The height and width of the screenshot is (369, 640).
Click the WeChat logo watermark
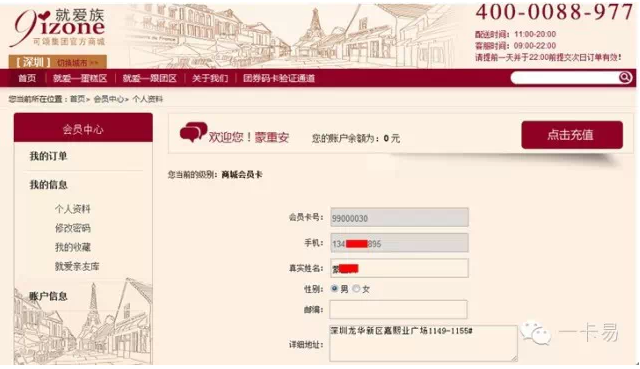(535, 333)
